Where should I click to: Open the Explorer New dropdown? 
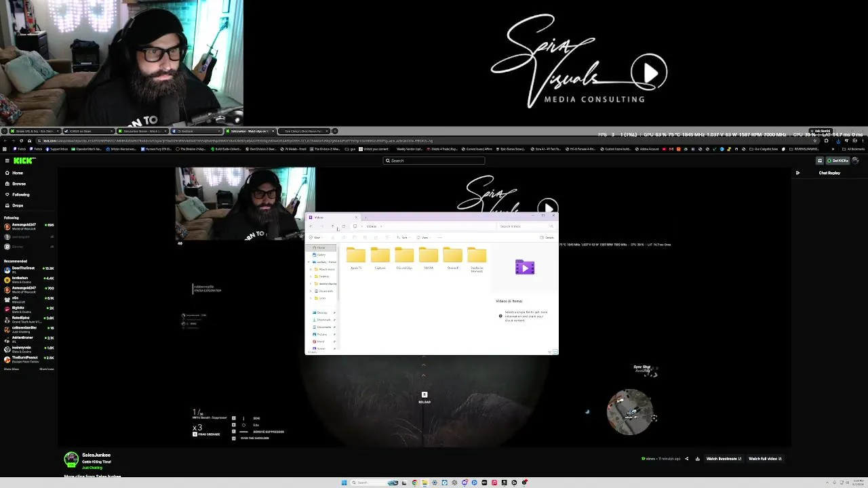(317, 237)
